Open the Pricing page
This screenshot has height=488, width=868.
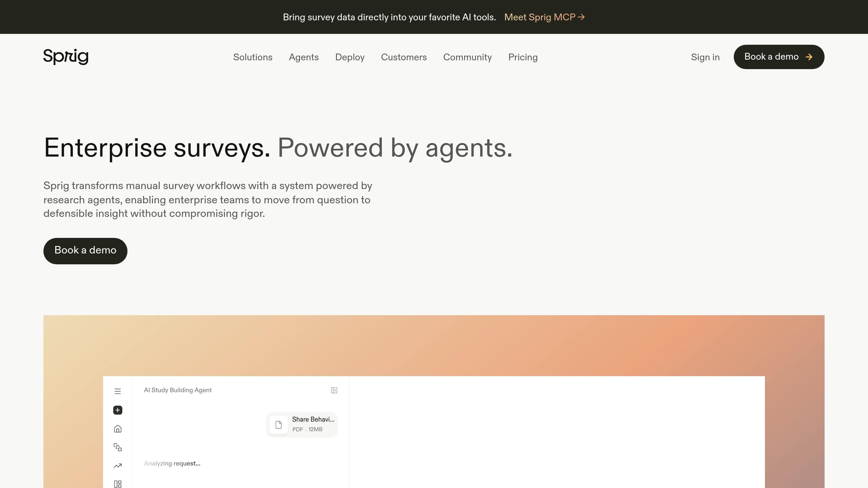pyautogui.click(x=523, y=57)
